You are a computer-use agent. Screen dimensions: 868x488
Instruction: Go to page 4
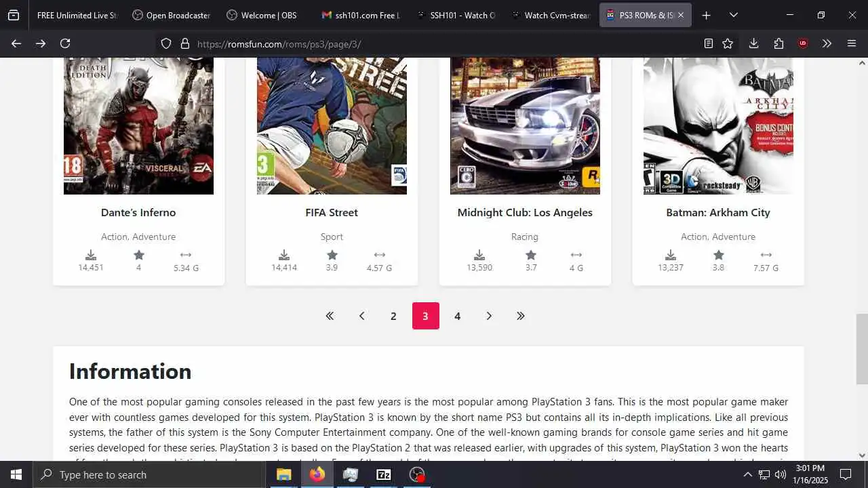[458, 316]
